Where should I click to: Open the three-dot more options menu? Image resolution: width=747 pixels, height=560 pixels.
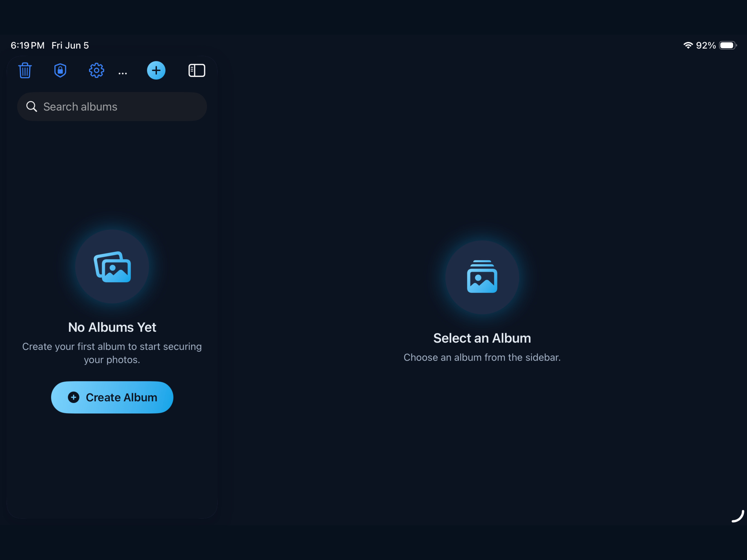tap(122, 73)
